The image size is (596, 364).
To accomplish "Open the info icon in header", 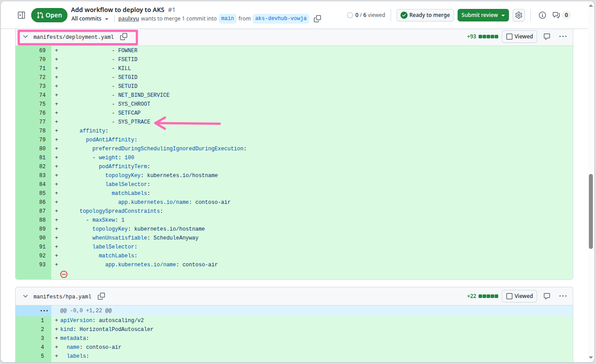I will click(x=542, y=15).
